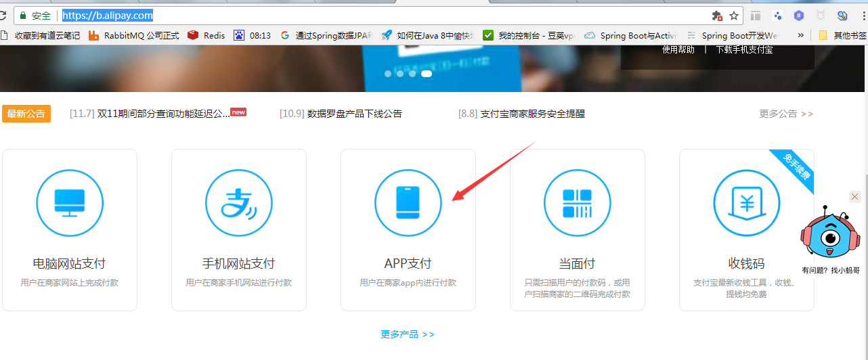Open the 电脑网站支付 monitor icon
This screenshot has height=360, width=868.
[70, 202]
